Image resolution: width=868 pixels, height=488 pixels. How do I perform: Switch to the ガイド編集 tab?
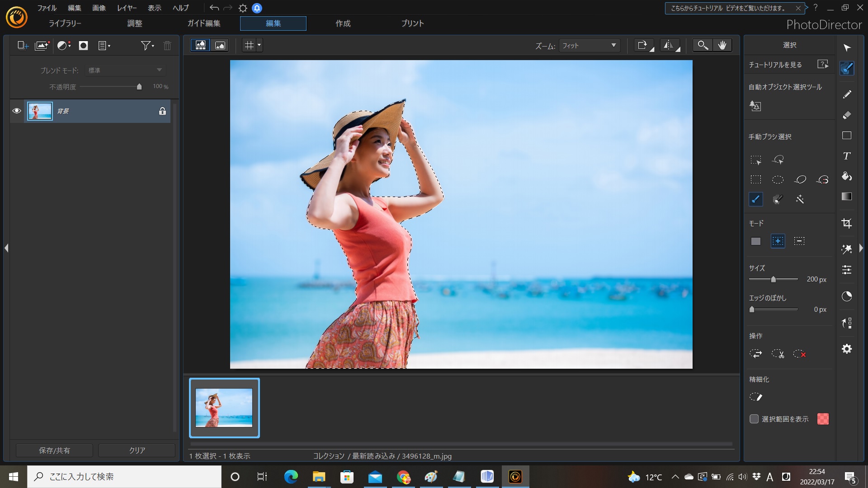coord(204,23)
